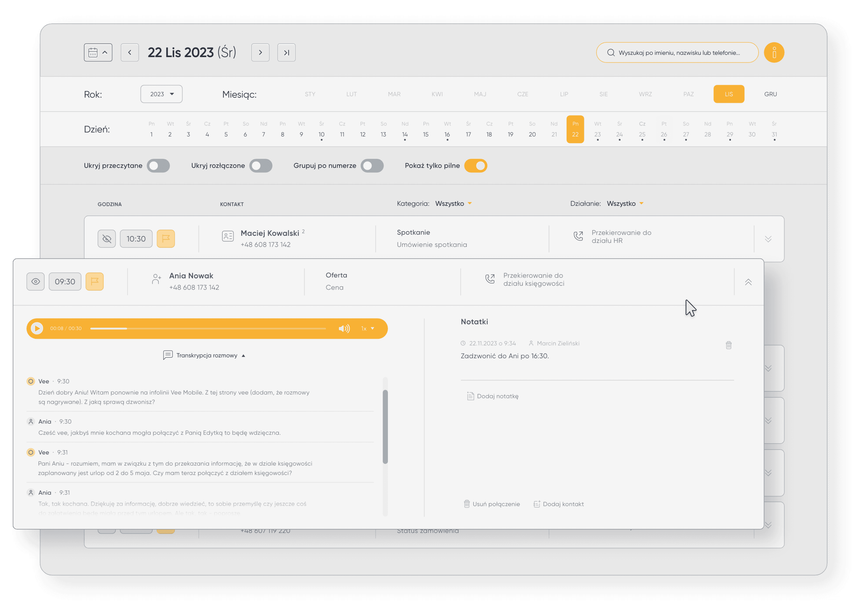Select month MAJ

[480, 94]
